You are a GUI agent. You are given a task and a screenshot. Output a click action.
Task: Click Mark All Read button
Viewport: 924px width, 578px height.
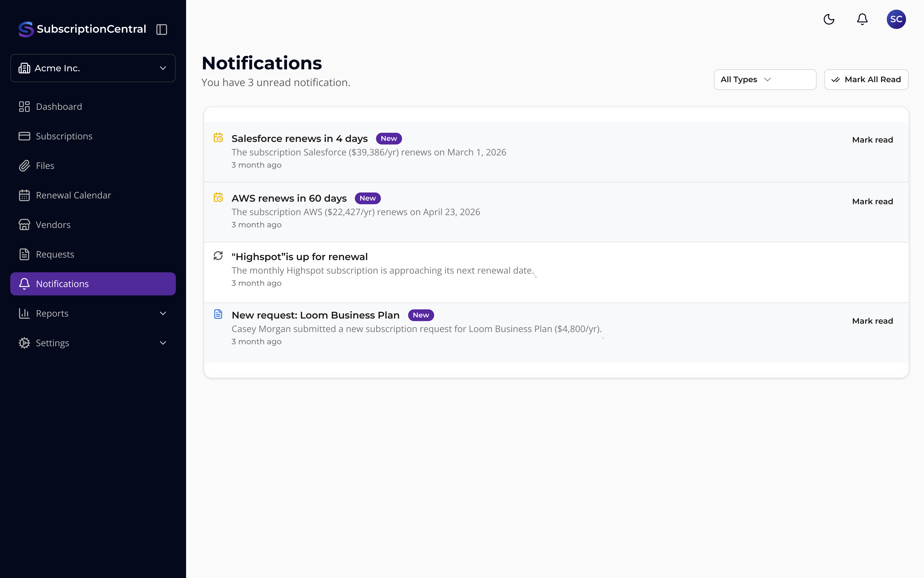(x=866, y=79)
